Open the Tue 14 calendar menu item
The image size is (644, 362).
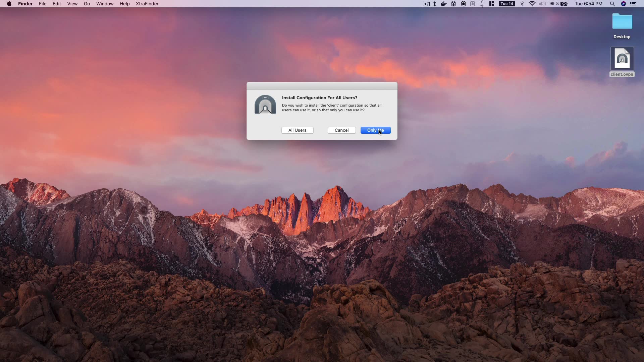pos(507,4)
